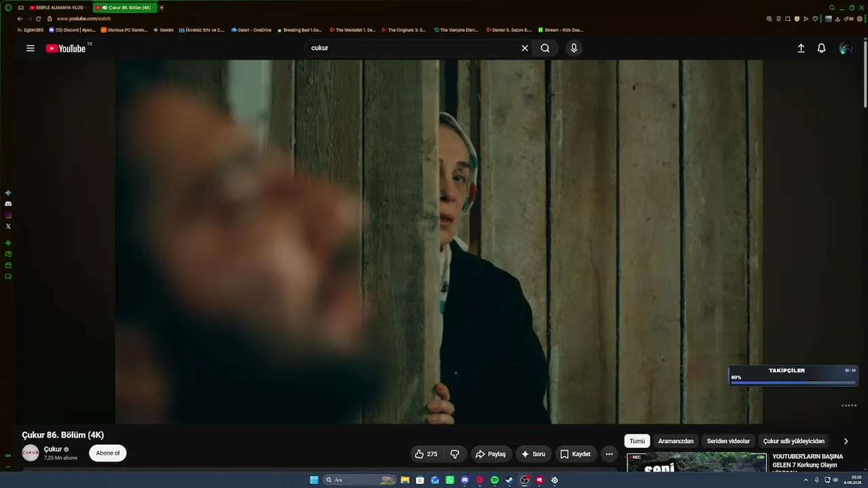Click the Çukur video player to pause
This screenshot has width=868, height=488.
coord(439,242)
